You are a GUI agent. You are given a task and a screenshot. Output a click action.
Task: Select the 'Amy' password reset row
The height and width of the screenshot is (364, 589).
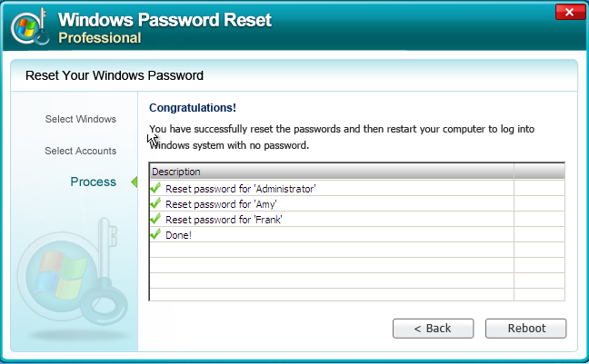click(208, 204)
